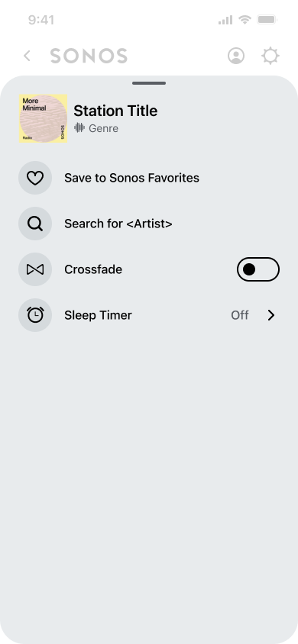Tap the alarm clock Sleep Timer icon
Screen dimensions: 298x644
click(x=35, y=315)
